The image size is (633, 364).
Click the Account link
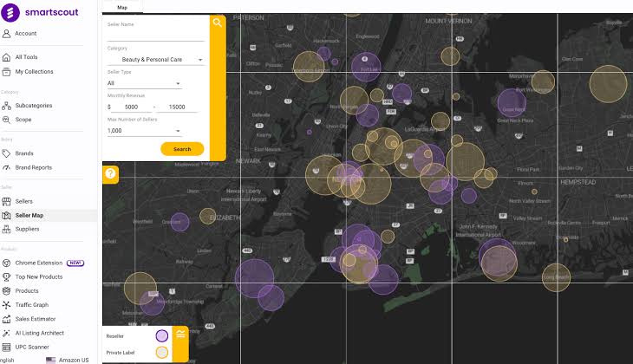tap(26, 34)
